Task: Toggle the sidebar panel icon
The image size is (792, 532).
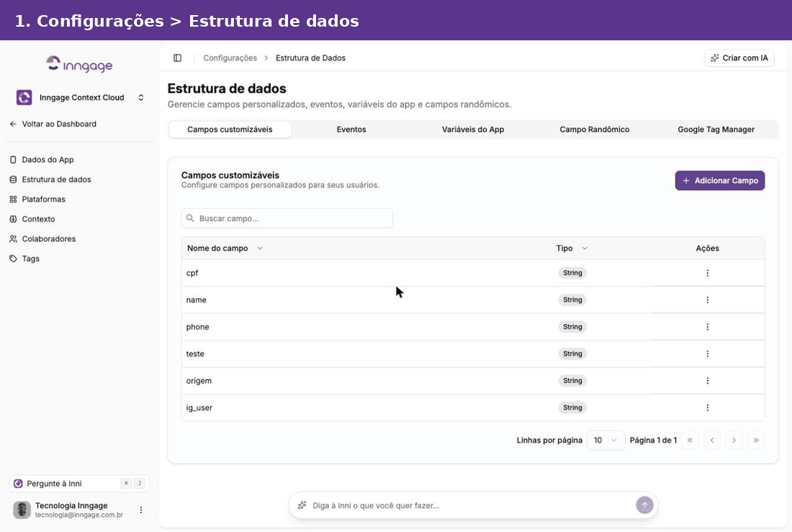Action: 177,58
